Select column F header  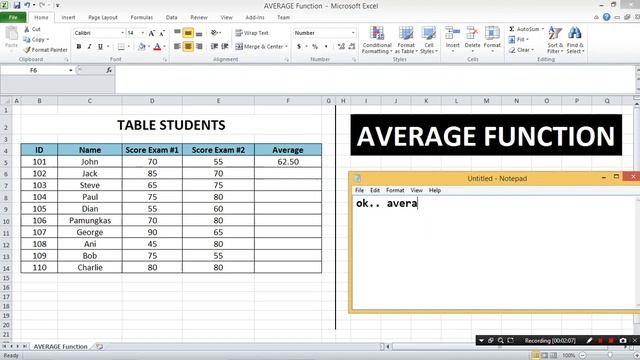[x=288, y=100]
